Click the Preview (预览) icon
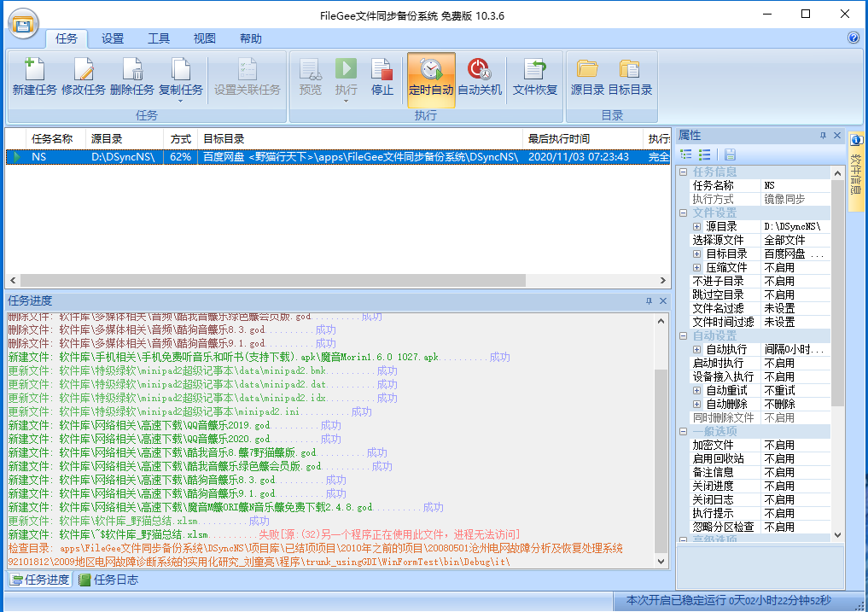The width and height of the screenshot is (868, 612). (x=310, y=78)
